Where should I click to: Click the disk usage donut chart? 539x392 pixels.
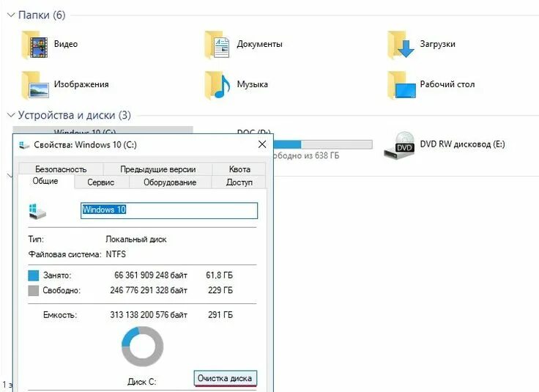pyautogui.click(x=142, y=347)
